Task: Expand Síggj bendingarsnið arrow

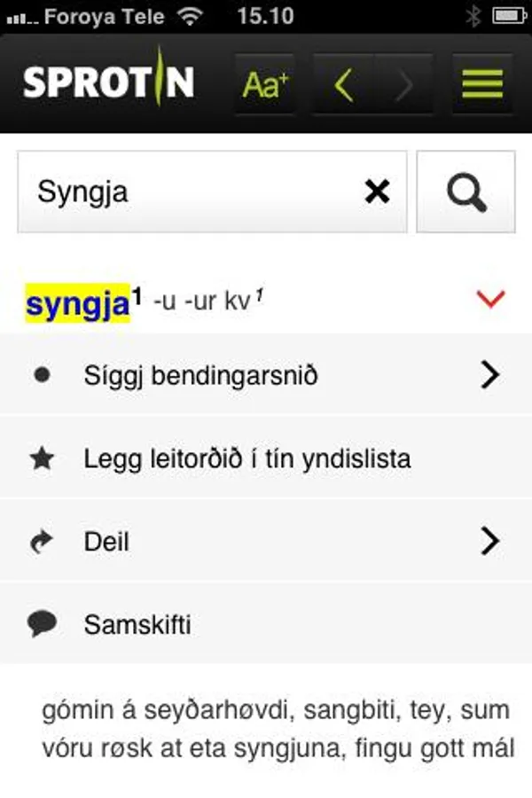Action: point(489,376)
